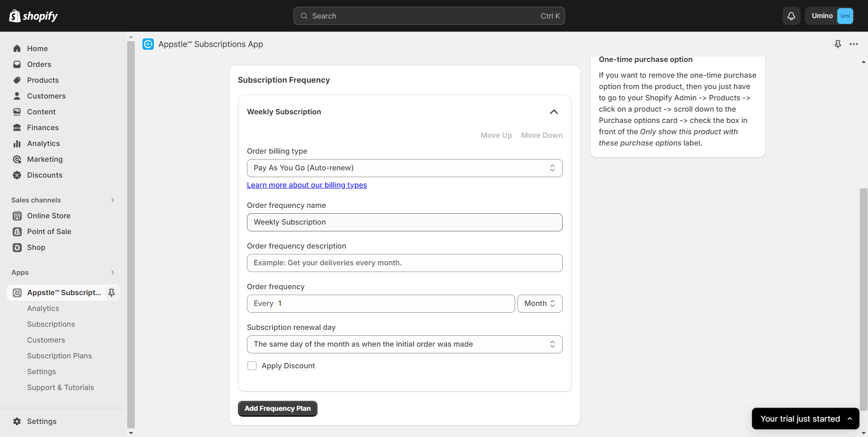
Task: Collapse the Weekly Subscription section
Action: (554, 112)
